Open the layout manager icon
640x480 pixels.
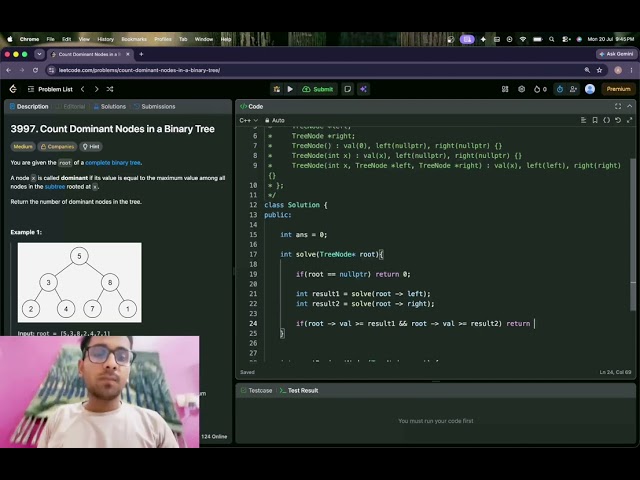(505, 89)
